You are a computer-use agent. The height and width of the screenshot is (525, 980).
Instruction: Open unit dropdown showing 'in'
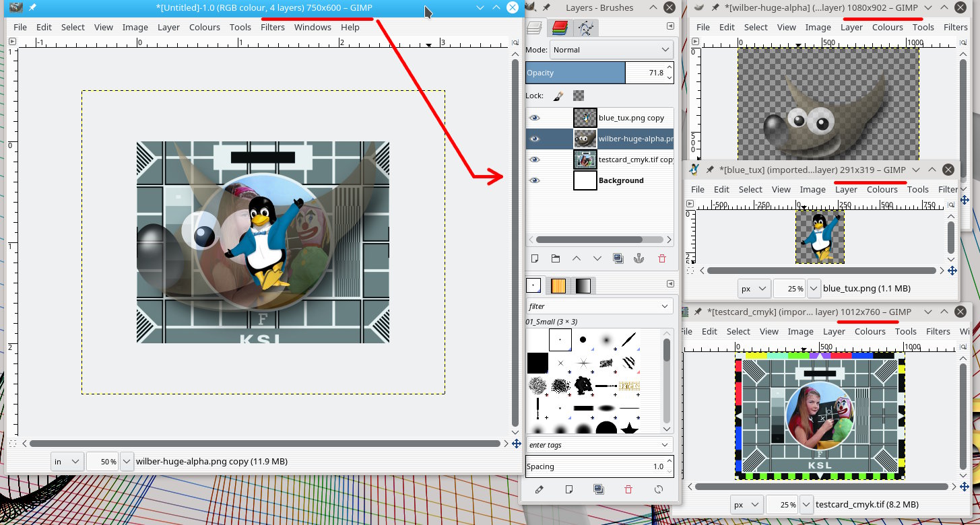[67, 462]
